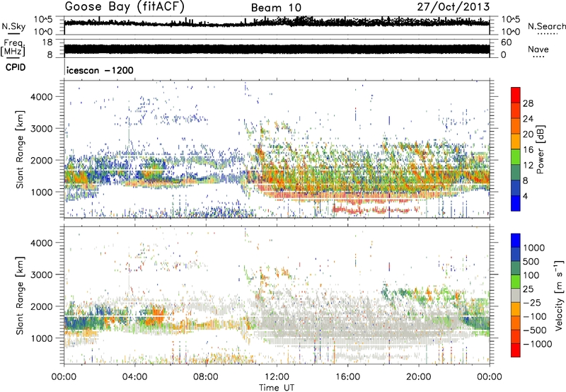Click the '18' frequency axis value

click(47, 42)
